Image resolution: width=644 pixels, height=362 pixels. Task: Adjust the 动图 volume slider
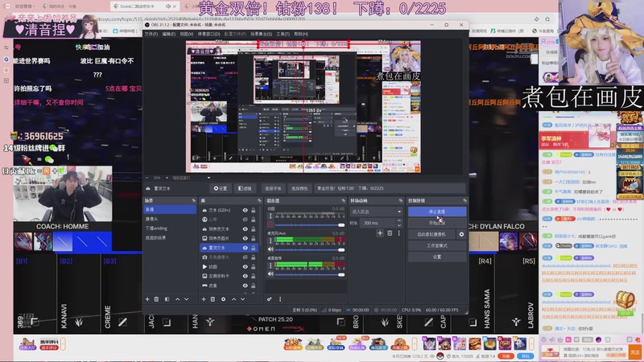click(x=309, y=225)
